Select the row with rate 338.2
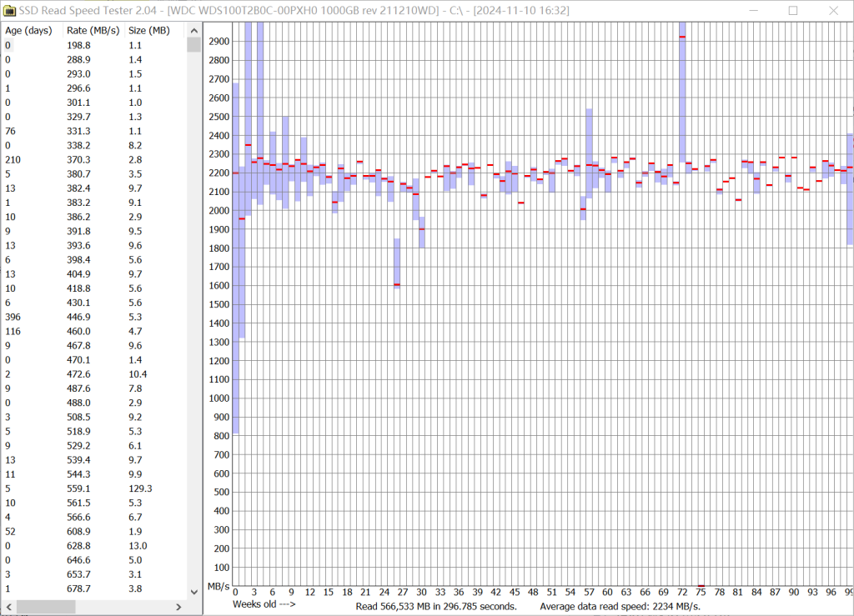 (x=94, y=145)
